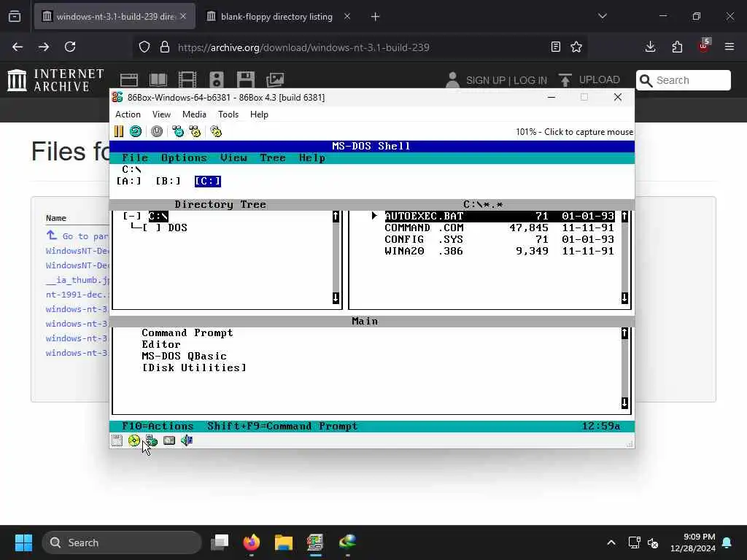Open the Firefox hamburger application menu

[x=729, y=47]
